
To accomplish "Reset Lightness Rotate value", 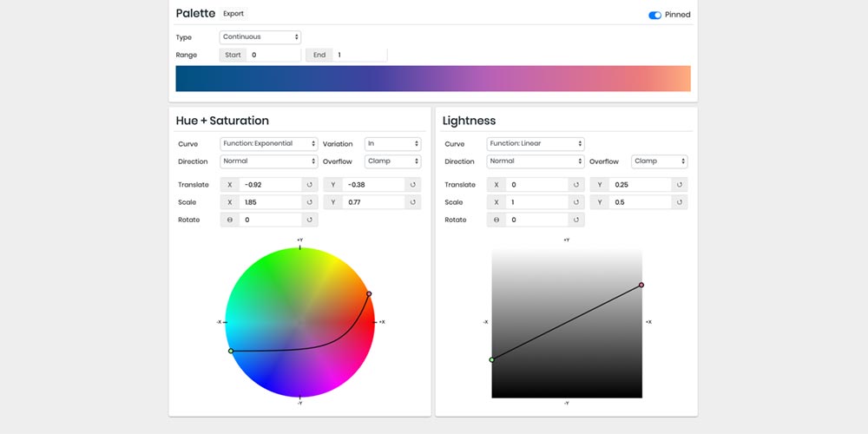I will point(576,220).
